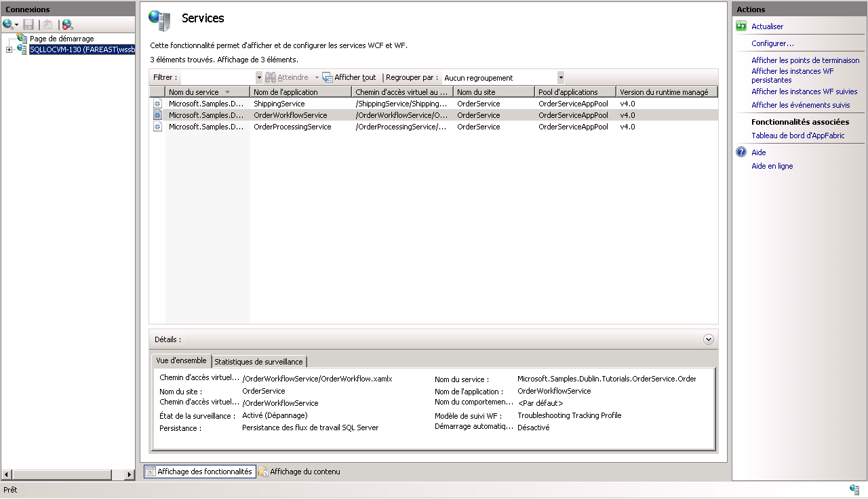Viewport: 868px width, 500px height.
Task: Click the up-level folder icon in Connexions toolbar
Action: coord(47,24)
